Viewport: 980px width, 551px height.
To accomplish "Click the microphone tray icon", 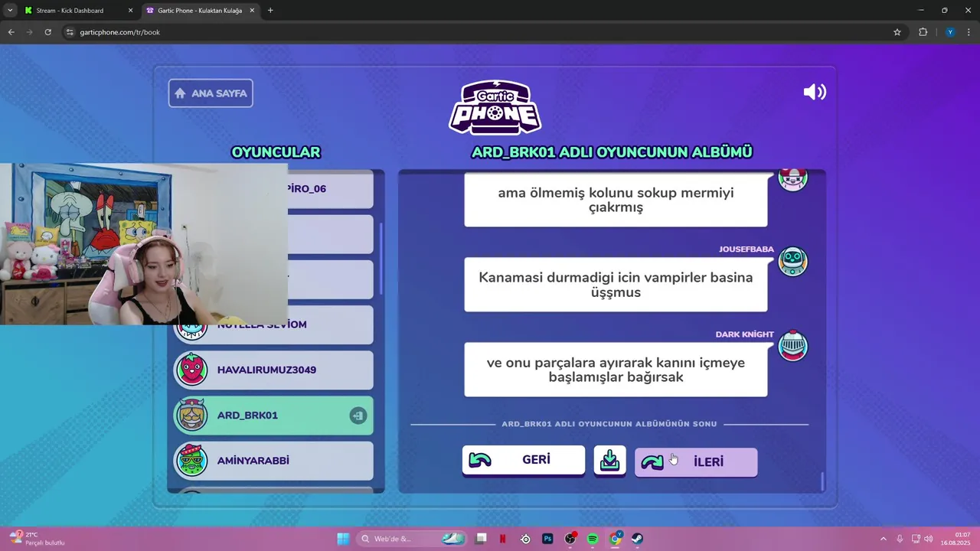I will (x=900, y=539).
